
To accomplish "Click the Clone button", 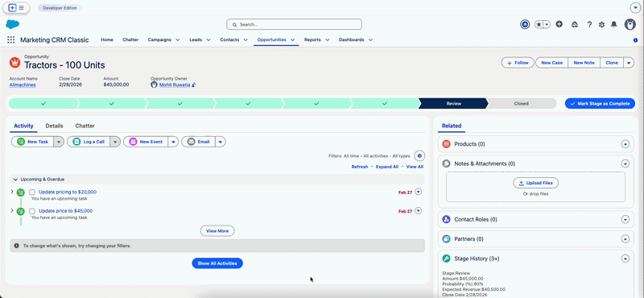I will click(612, 63).
